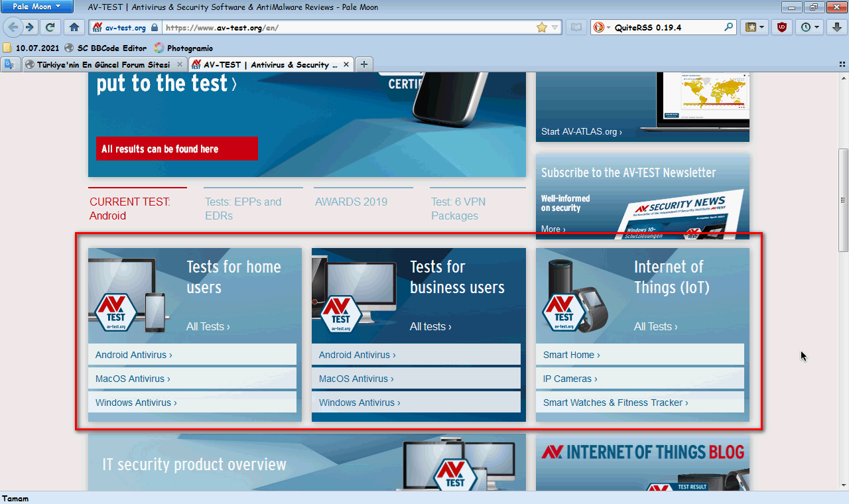
Task: Open the bookmarks menu button
Action: [755, 28]
